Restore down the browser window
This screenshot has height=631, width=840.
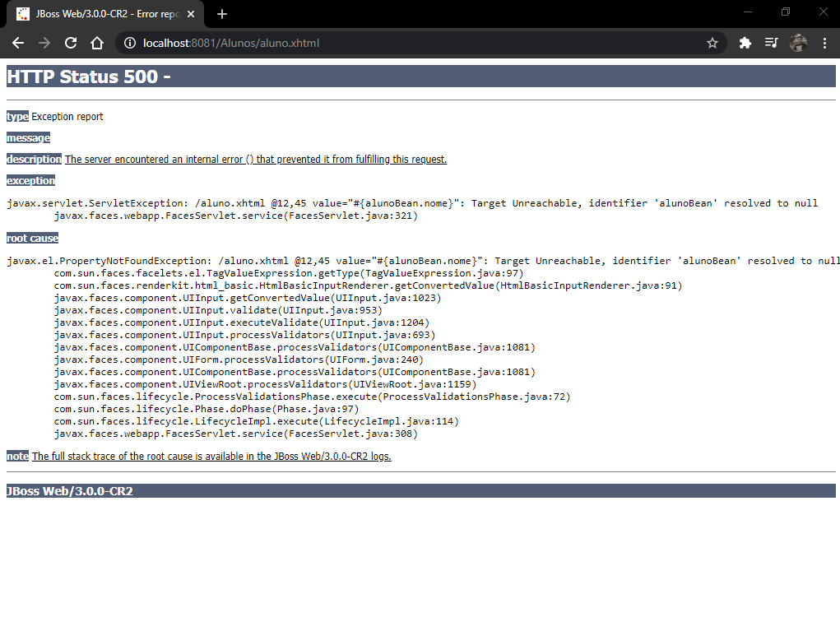click(x=786, y=12)
